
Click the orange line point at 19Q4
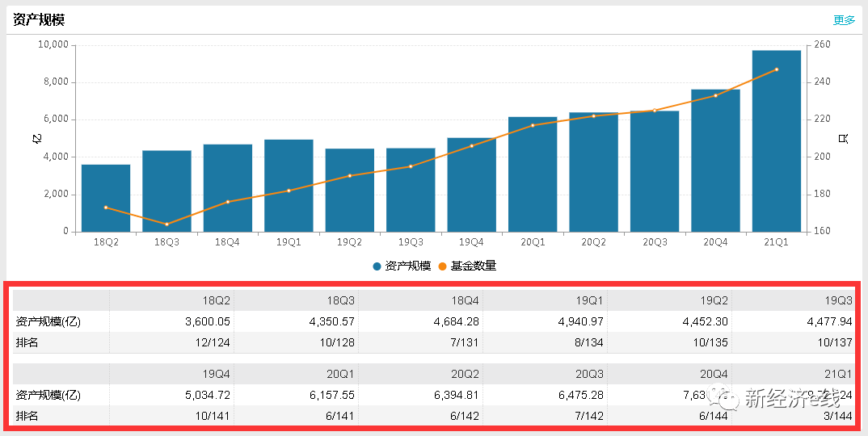(471, 145)
